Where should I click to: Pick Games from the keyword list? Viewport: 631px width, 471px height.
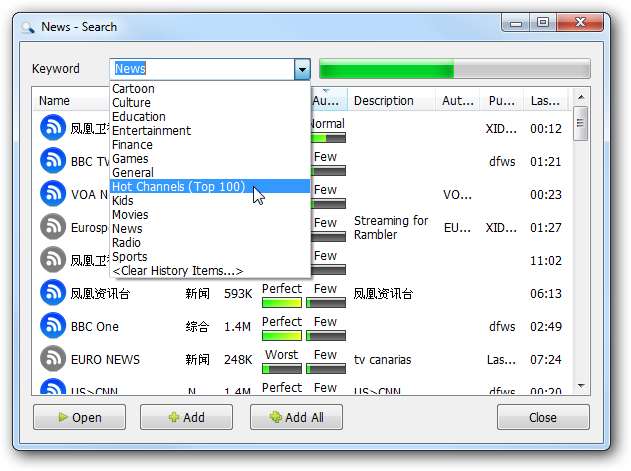tap(210, 159)
